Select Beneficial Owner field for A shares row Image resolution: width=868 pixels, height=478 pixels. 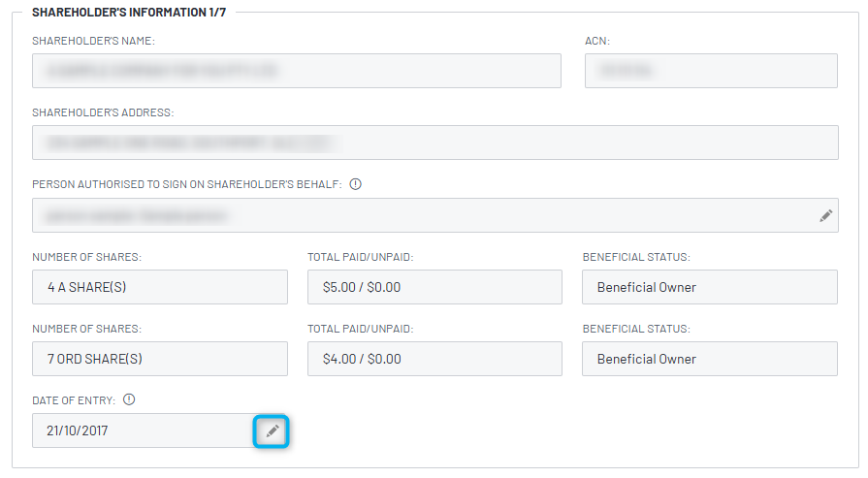(x=710, y=287)
